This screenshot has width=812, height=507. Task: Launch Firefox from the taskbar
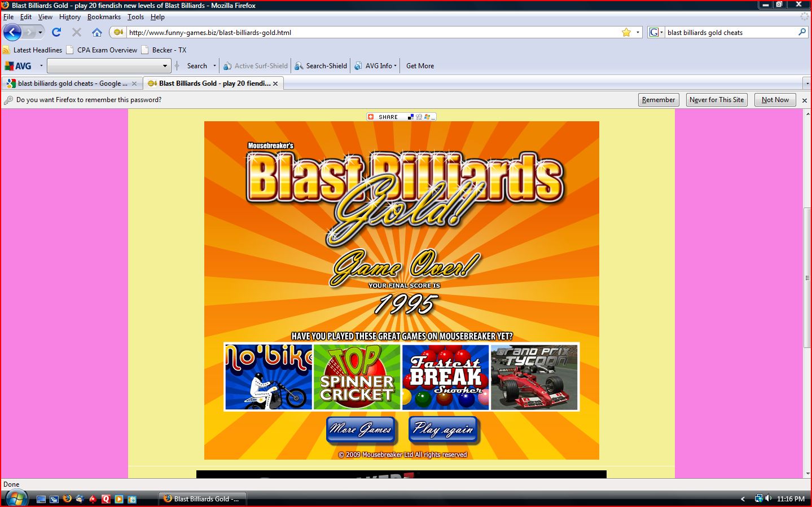click(67, 499)
